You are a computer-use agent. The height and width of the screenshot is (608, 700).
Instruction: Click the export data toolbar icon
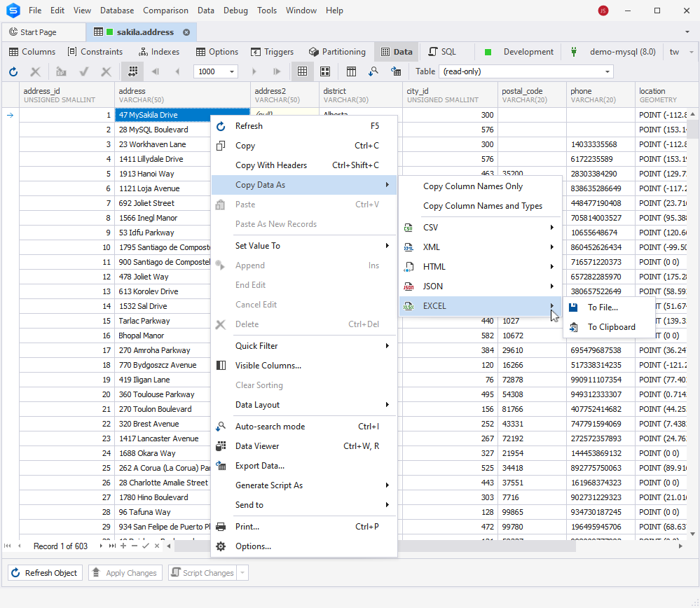pos(395,71)
